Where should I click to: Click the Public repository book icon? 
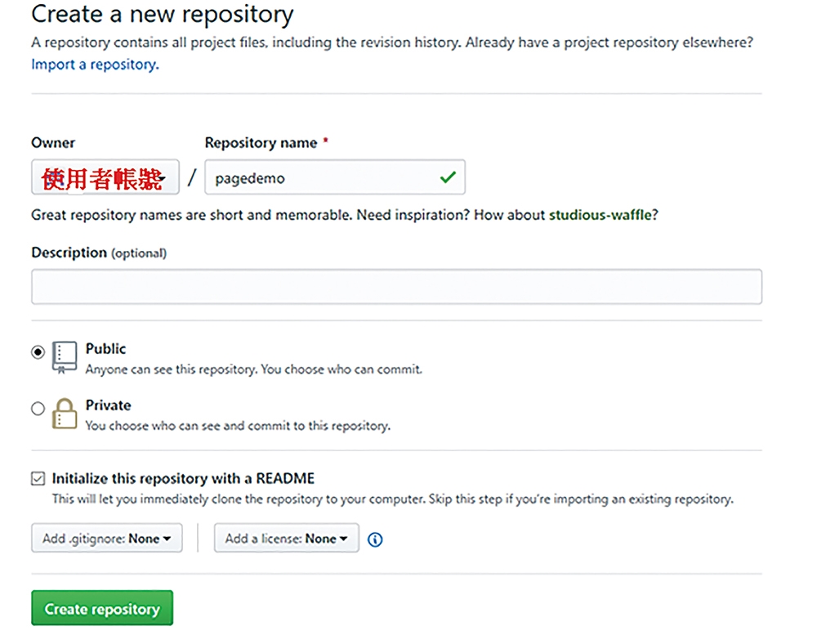coord(65,357)
